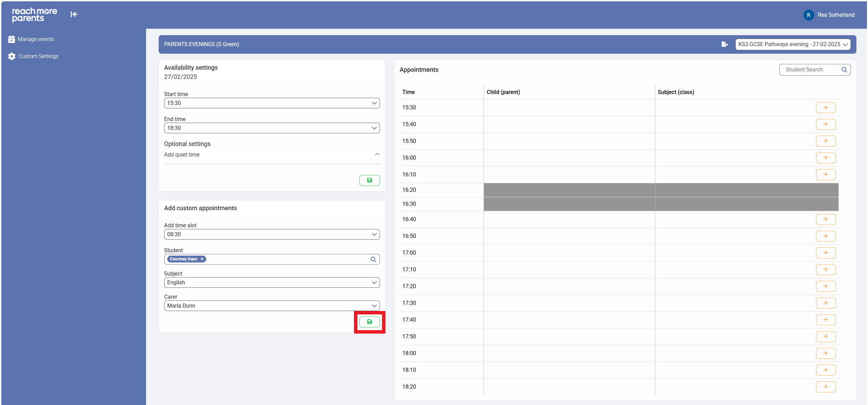
Task: Add appointment at 17:00 with plus button
Action: point(825,253)
